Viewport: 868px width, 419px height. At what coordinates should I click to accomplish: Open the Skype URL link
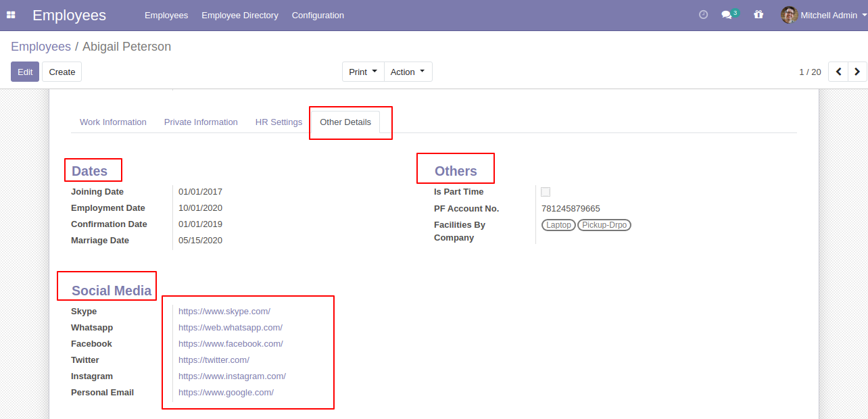[224, 312]
